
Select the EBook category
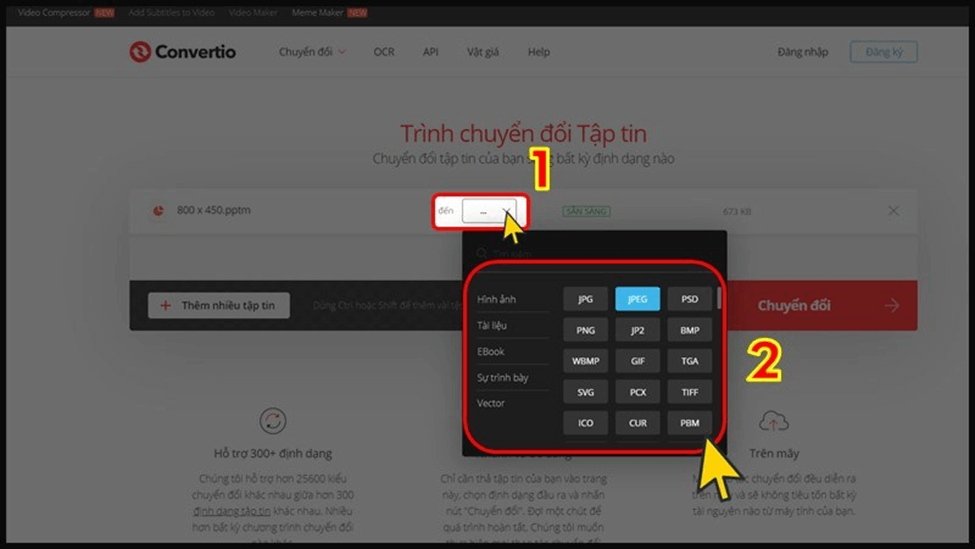pos(491,351)
